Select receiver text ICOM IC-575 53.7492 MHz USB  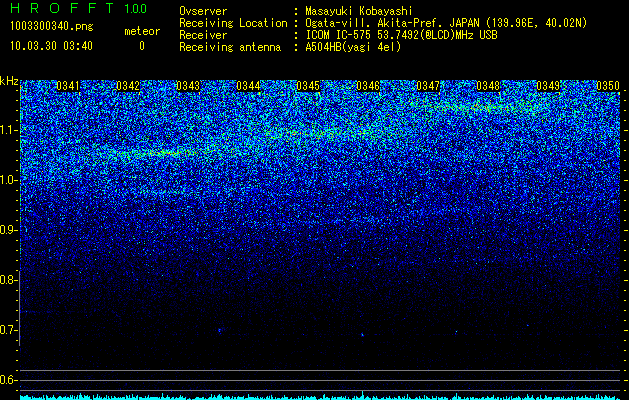click(x=401, y=35)
